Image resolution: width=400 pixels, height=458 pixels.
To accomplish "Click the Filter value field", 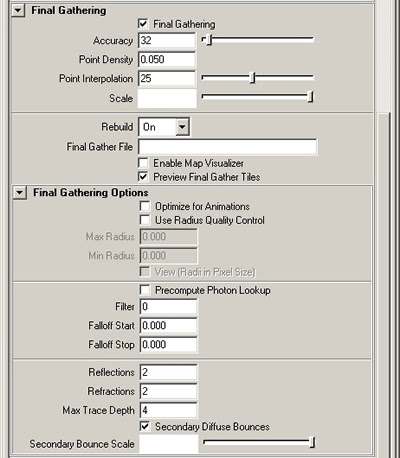I will click(169, 307).
